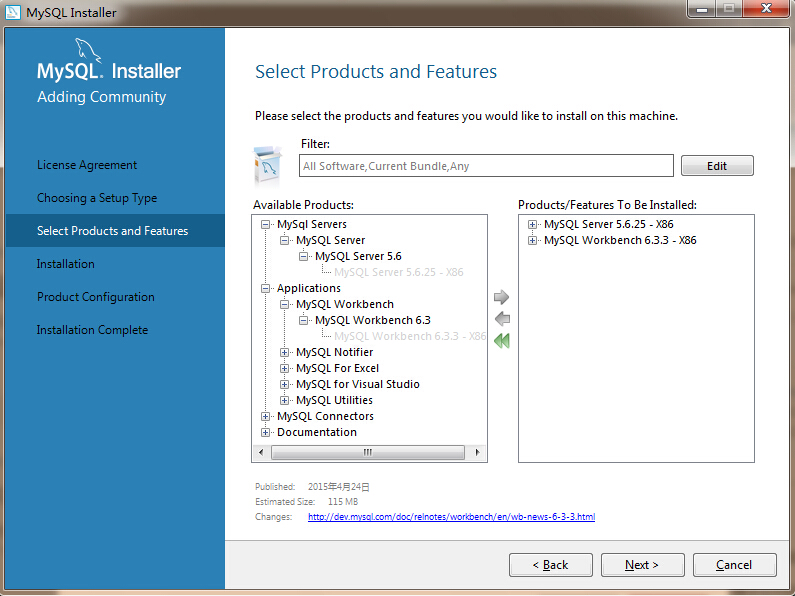The image size is (795, 596).
Task: Click the Next button
Action: [x=642, y=565]
